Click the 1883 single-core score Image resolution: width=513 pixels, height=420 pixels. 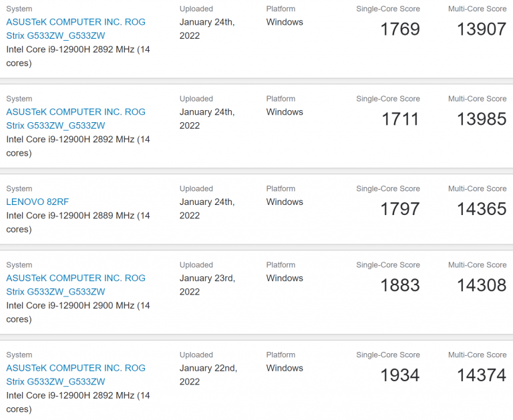click(x=399, y=286)
